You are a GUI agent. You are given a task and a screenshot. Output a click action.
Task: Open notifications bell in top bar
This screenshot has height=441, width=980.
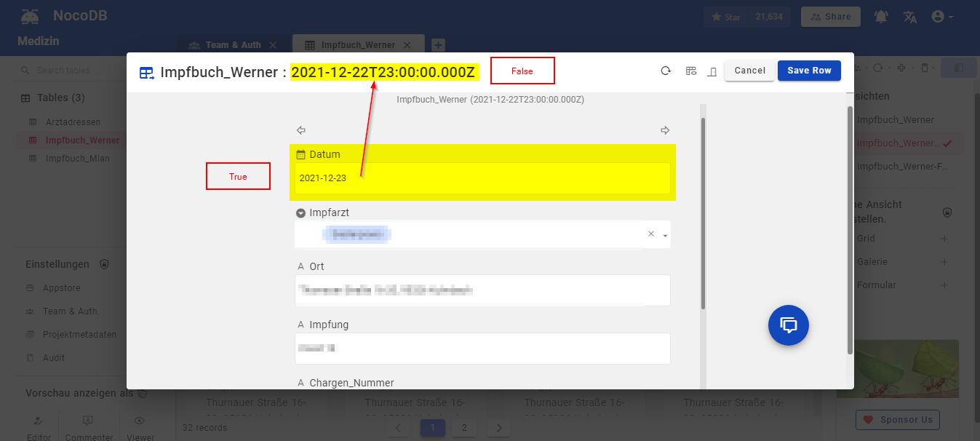click(x=881, y=16)
